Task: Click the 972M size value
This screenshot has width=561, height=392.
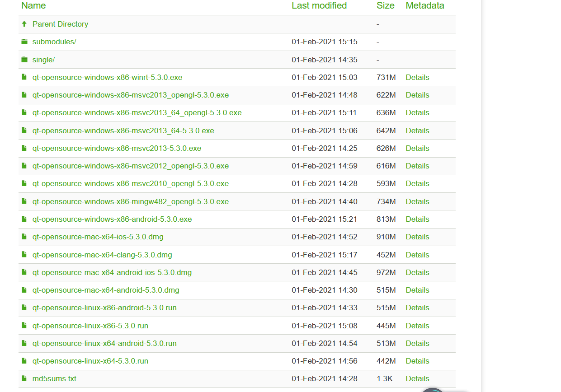Action: 386,272
